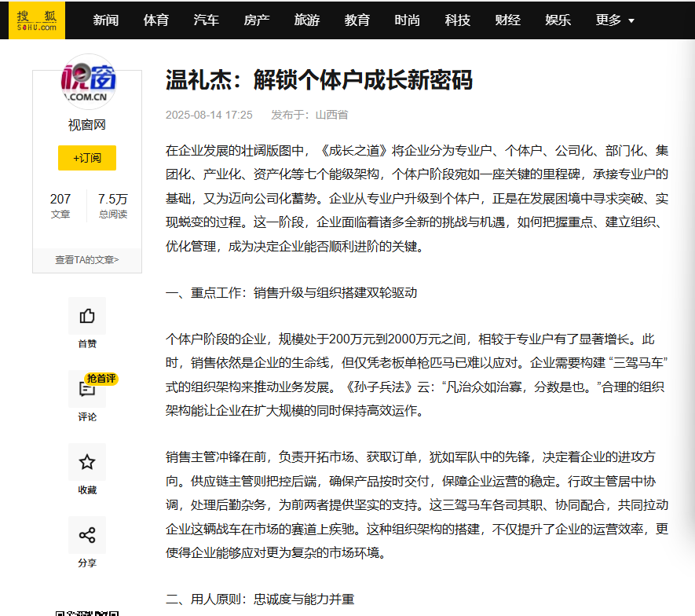
Task: Open the 体育 section
Action: [x=156, y=20]
